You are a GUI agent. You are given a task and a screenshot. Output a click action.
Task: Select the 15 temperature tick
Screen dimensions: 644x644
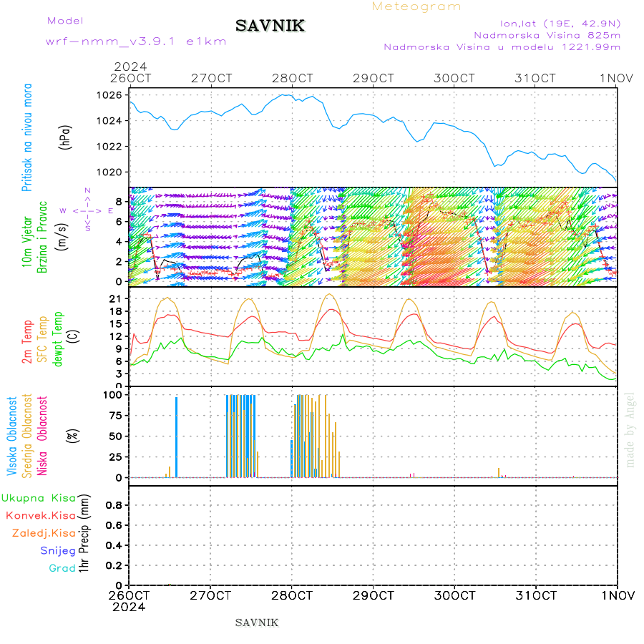click(116, 323)
